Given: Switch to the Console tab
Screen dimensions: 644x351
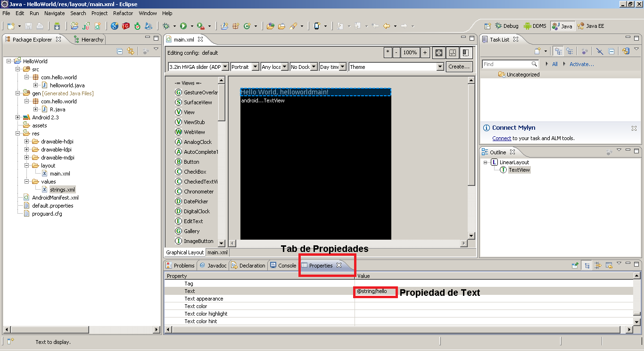Looking at the screenshot, I should pos(283,266).
